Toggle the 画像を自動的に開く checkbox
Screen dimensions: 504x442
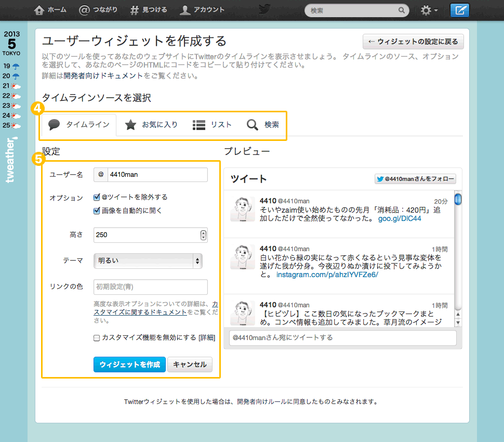(97, 211)
